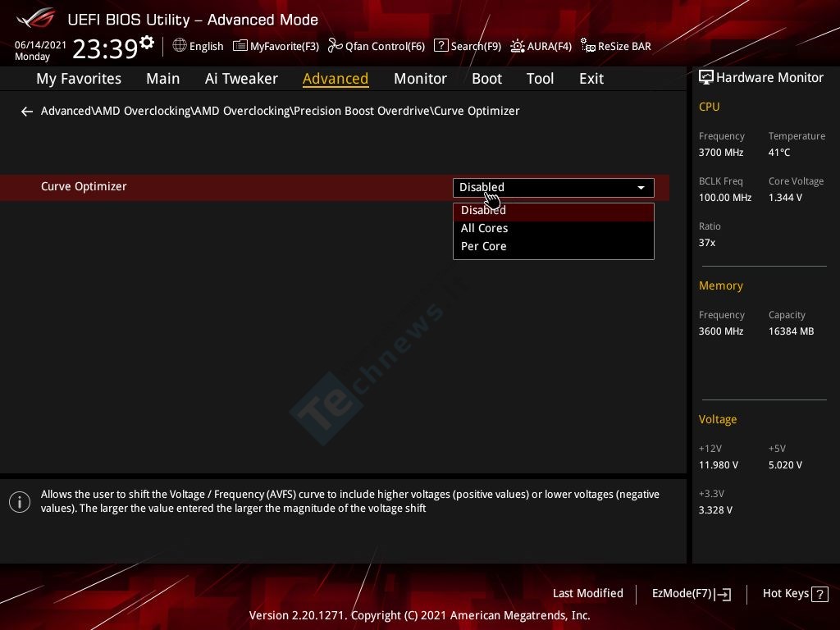
Task: Click the Hardware Monitor title
Action: (769, 78)
